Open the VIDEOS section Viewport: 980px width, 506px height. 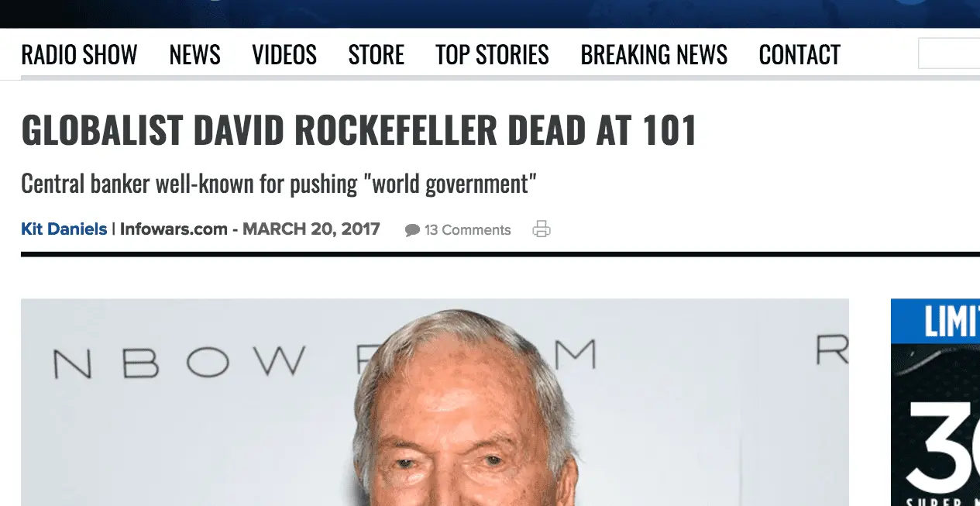coord(284,55)
